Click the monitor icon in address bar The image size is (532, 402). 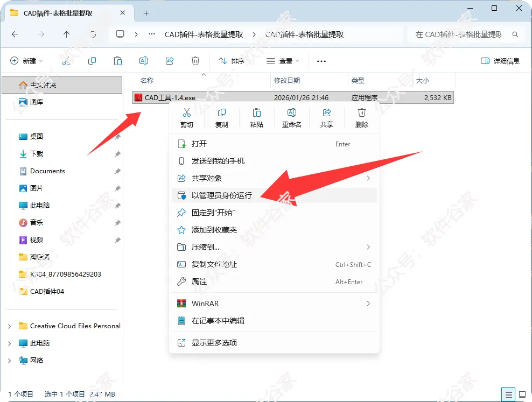click(120, 34)
